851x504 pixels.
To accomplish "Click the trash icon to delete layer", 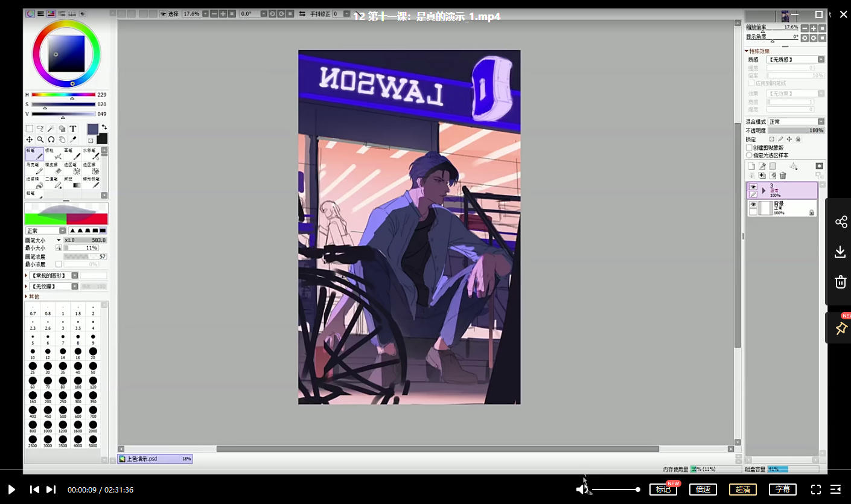I will pyautogui.click(x=783, y=176).
